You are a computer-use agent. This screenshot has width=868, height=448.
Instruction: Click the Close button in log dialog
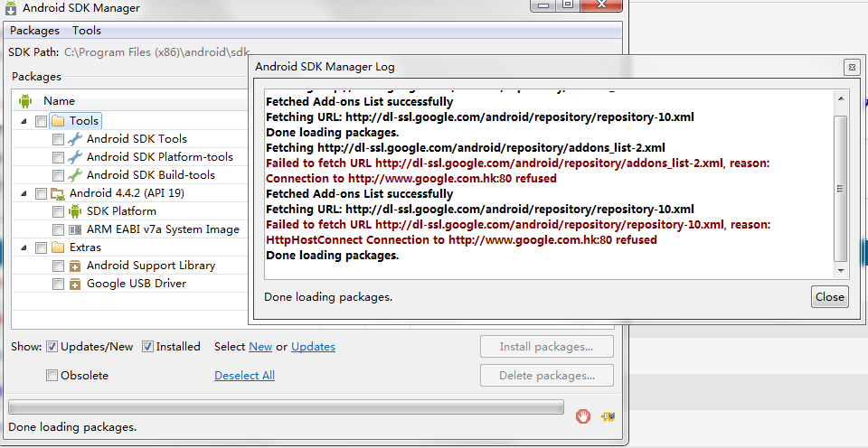830,297
